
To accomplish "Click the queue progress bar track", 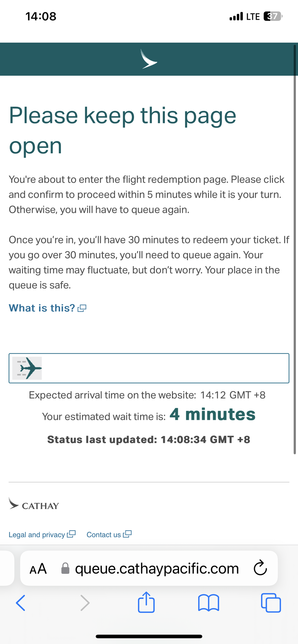I will pyautogui.click(x=165, y=368).
